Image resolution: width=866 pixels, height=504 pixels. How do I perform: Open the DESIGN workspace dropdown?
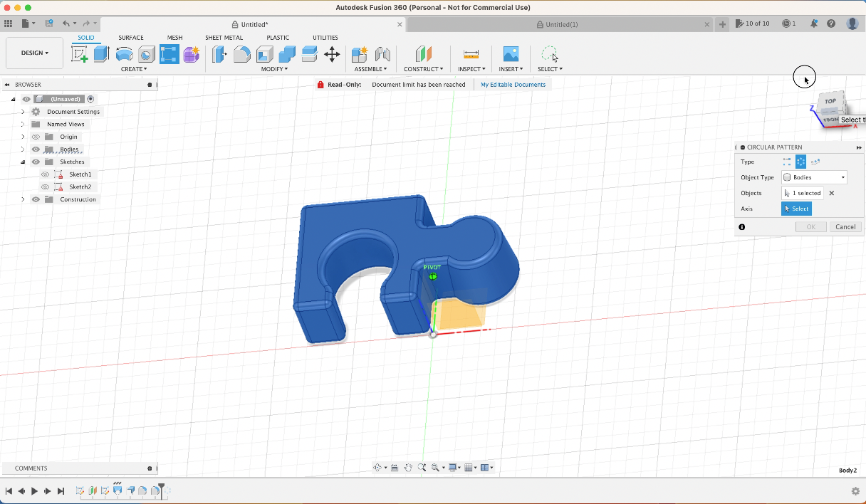click(x=34, y=53)
